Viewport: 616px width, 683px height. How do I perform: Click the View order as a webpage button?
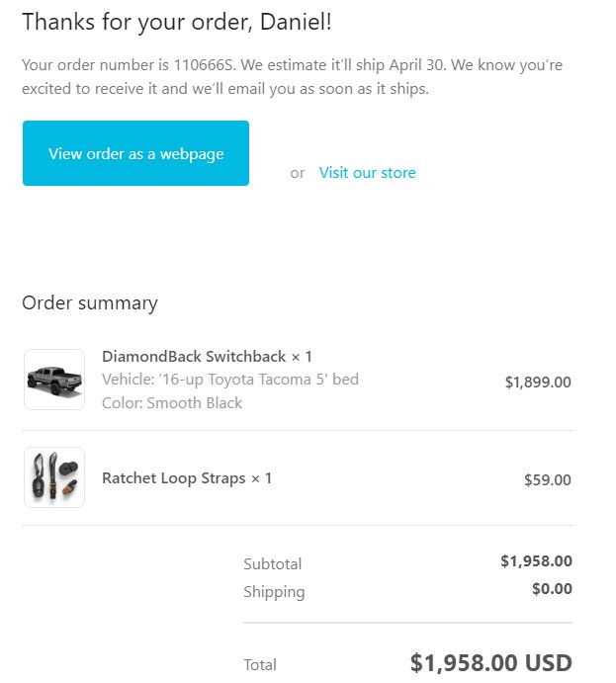point(135,153)
